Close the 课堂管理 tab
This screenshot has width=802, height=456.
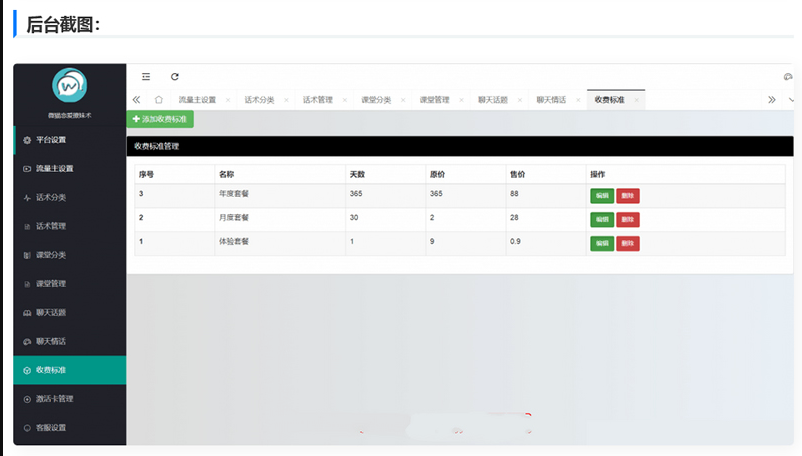[461, 100]
